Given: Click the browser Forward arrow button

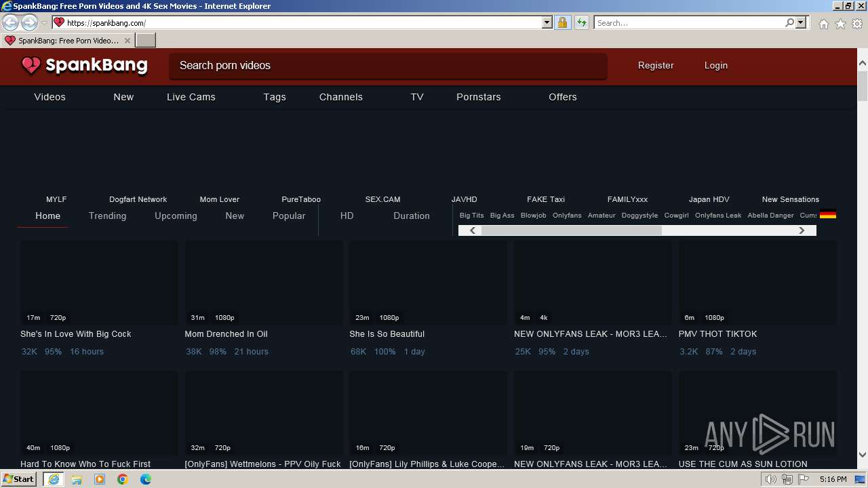Looking at the screenshot, I should click(29, 22).
